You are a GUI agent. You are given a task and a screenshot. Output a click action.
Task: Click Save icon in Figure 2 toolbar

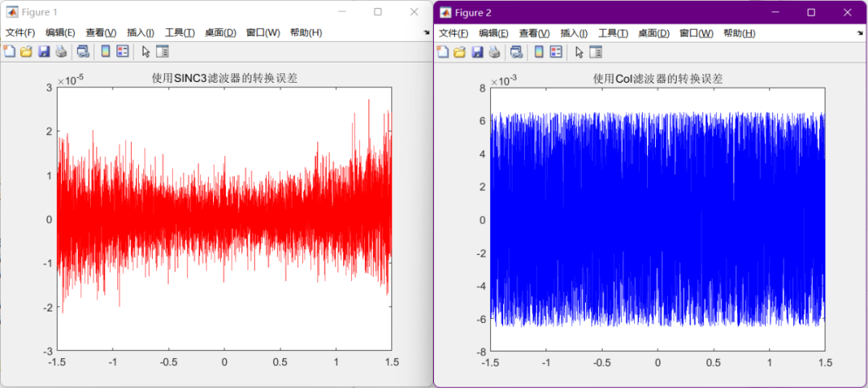(x=477, y=52)
